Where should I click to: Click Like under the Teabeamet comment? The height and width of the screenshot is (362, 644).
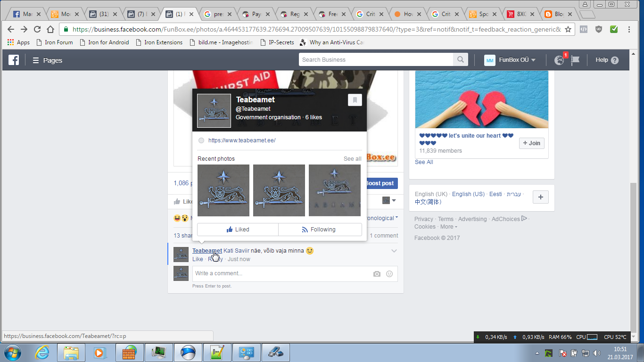[x=198, y=259]
